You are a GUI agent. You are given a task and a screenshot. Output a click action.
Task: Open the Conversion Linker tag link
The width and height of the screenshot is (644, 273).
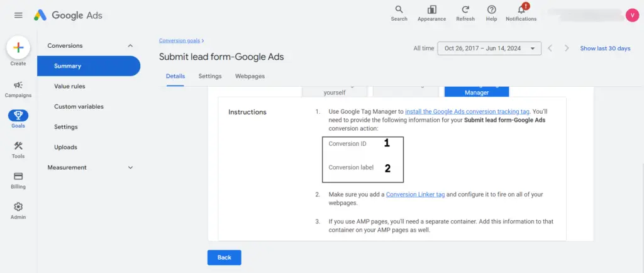[x=415, y=194]
